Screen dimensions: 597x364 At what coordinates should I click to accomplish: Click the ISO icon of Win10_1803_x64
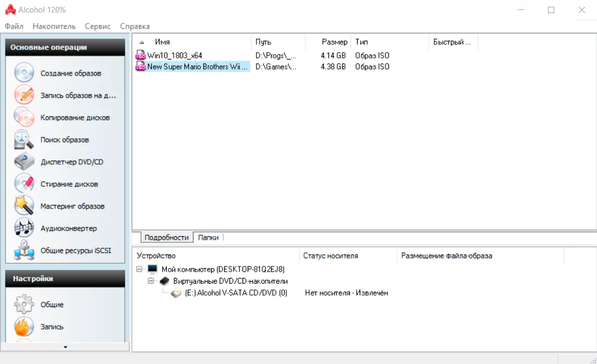point(141,55)
